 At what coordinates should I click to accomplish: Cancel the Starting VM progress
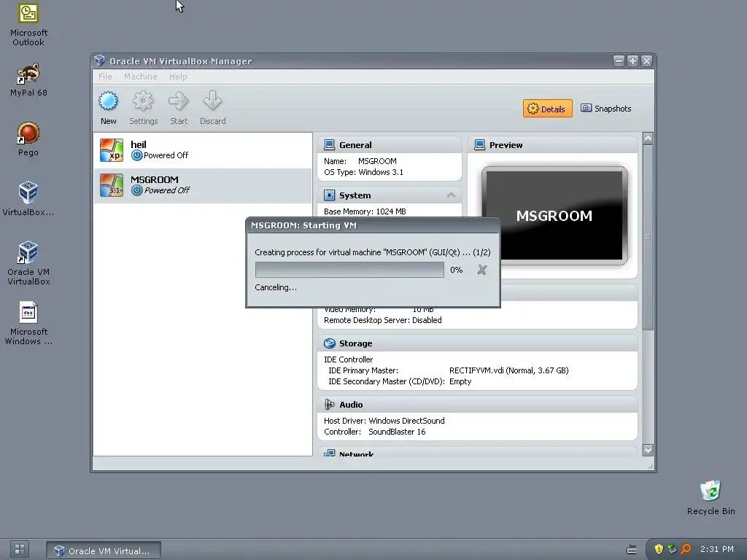[x=482, y=270]
